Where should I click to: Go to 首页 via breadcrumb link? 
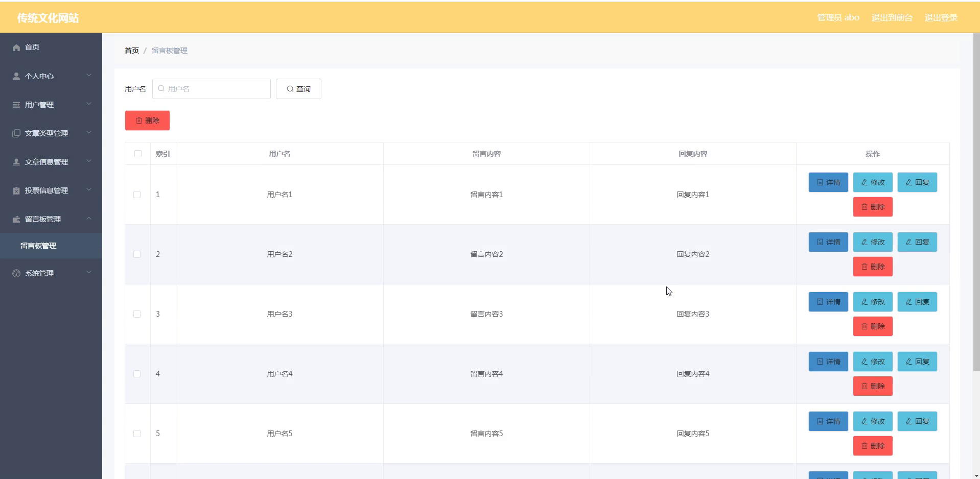[132, 51]
